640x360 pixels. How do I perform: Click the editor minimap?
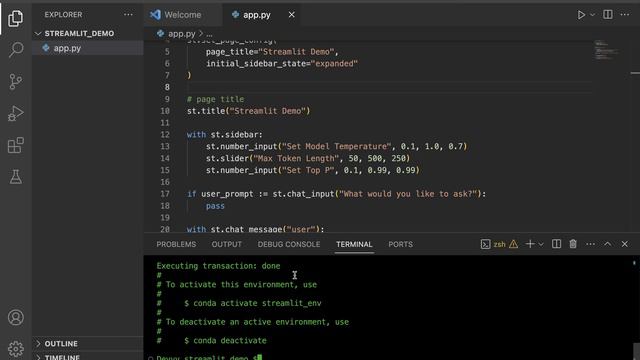(x=607, y=50)
